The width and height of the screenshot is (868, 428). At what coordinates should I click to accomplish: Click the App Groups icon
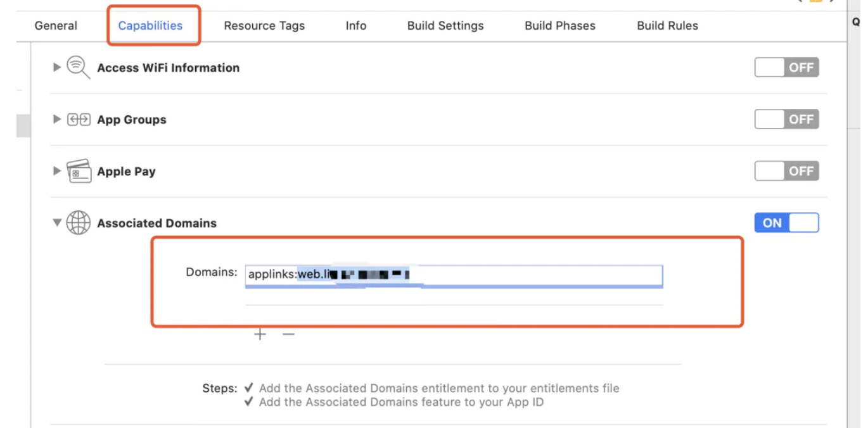(79, 120)
